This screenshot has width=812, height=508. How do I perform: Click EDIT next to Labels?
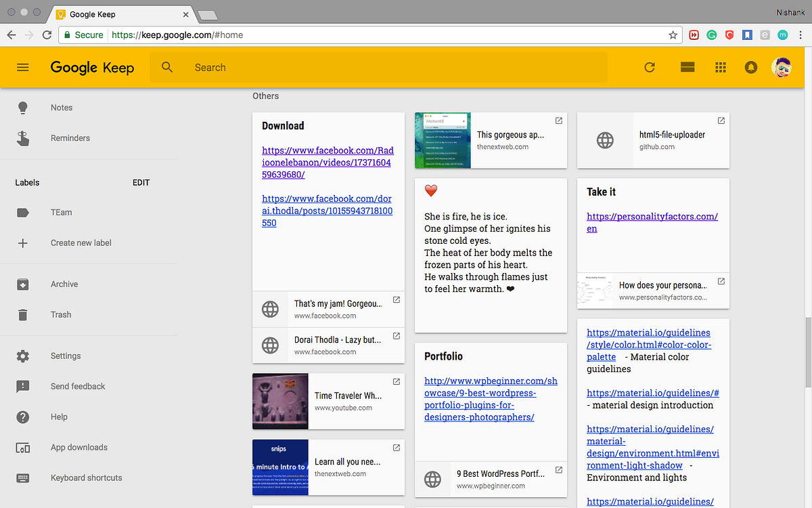point(141,183)
